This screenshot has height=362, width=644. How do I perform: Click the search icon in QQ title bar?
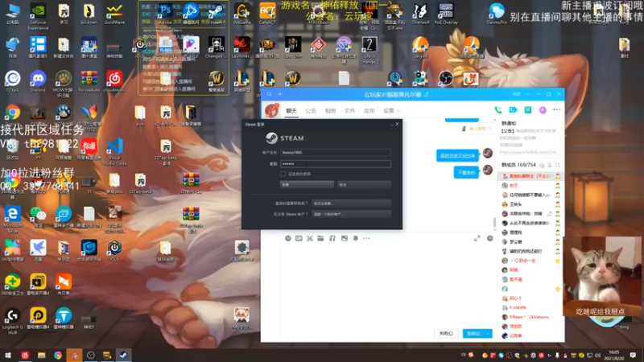pos(270,94)
